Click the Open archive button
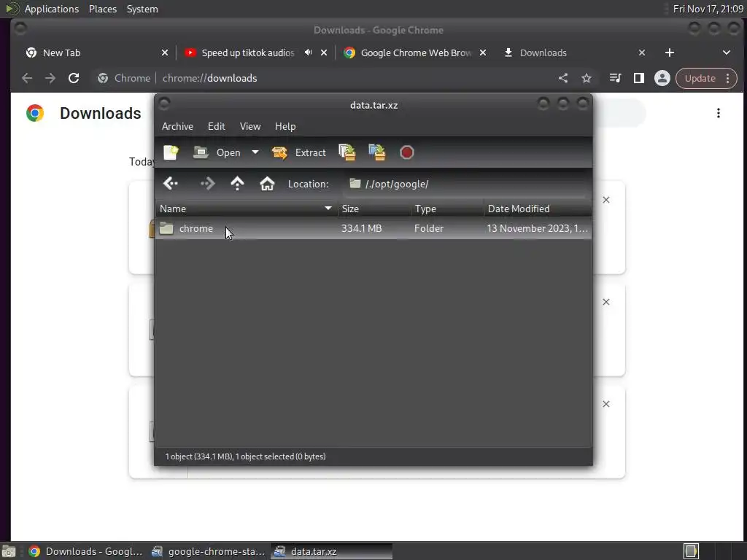Image resolution: width=747 pixels, height=560 pixels. pyautogui.click(x=217, y=152)
